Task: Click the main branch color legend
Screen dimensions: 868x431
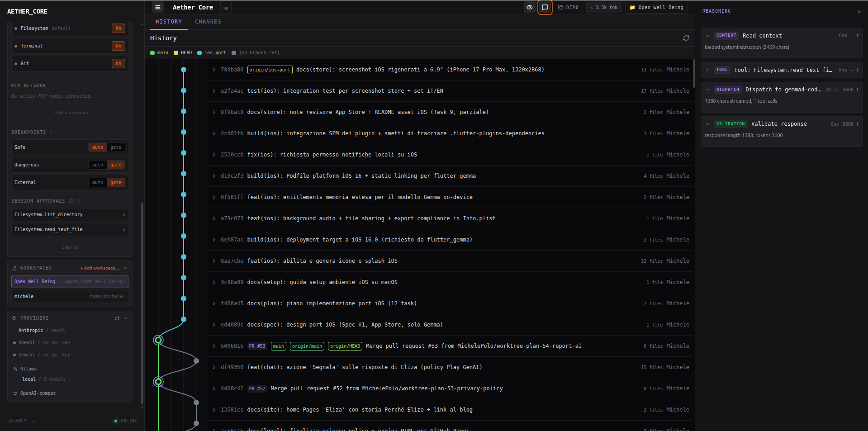Action: pos(159,53)
